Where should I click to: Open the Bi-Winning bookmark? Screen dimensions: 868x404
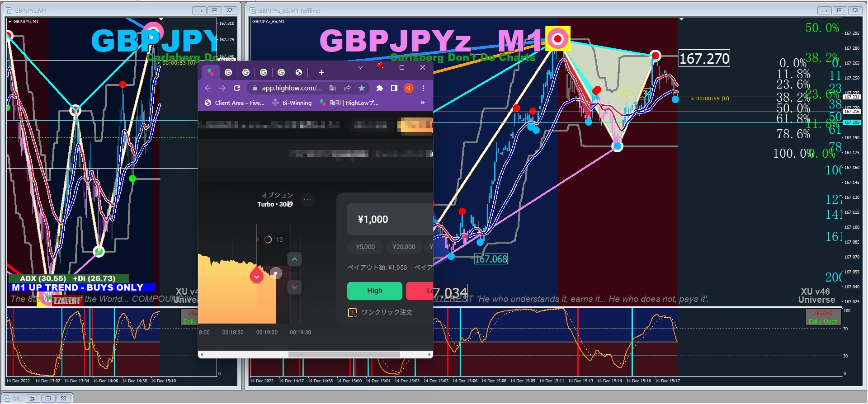coord(292,103)
